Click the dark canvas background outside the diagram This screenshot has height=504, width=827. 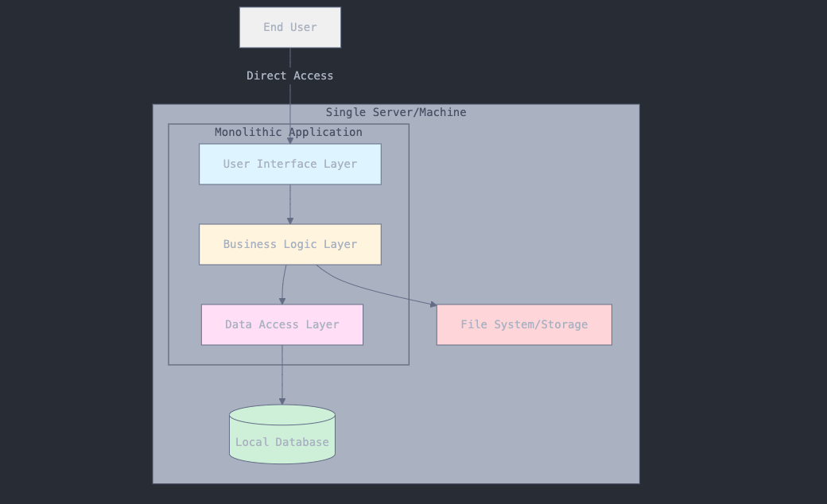coord(732,238)
